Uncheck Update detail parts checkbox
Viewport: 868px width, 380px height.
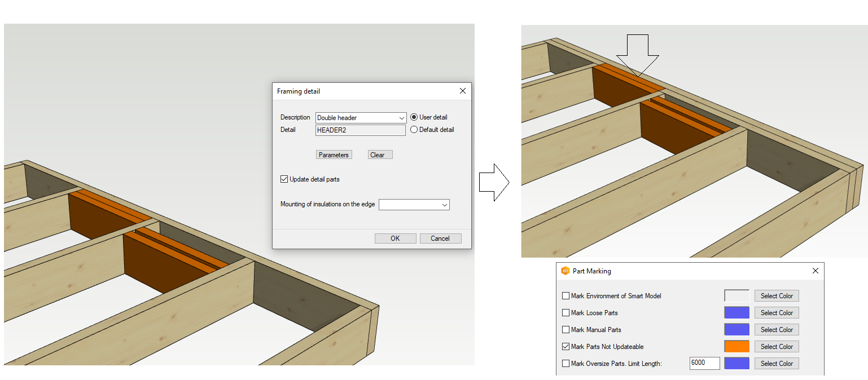tap(284, 179)
